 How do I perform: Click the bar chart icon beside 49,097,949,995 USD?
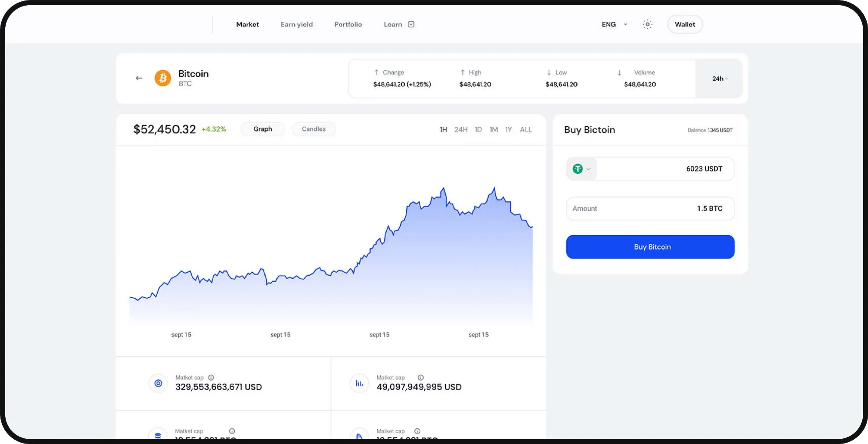pyautogui.click(x=359, y=383)
